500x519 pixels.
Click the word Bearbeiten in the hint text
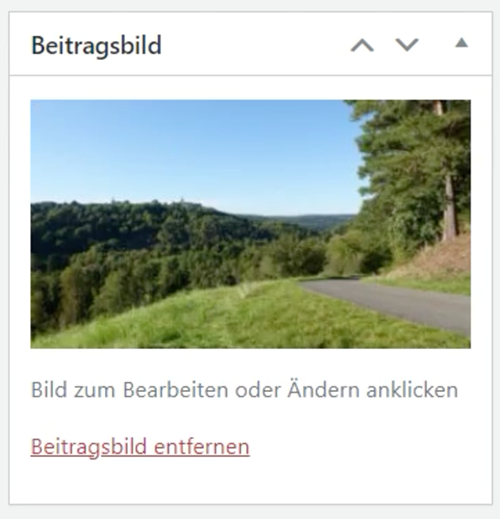point(175,389)
